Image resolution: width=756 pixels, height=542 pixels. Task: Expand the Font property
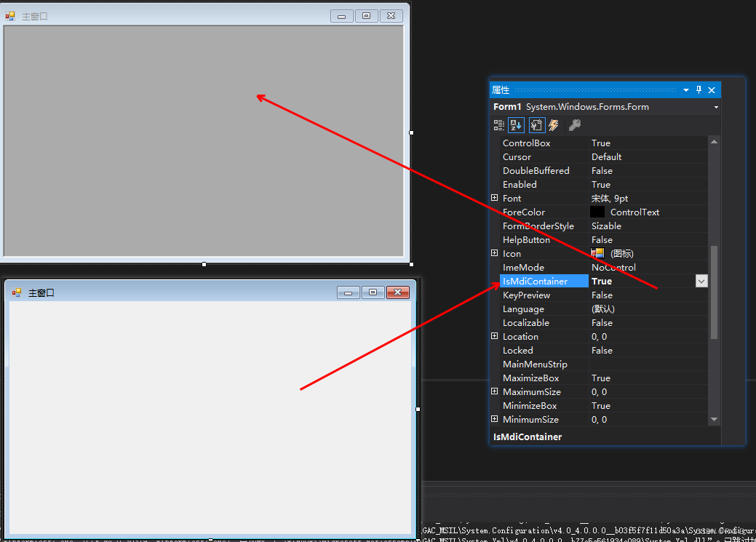[494, 198]
